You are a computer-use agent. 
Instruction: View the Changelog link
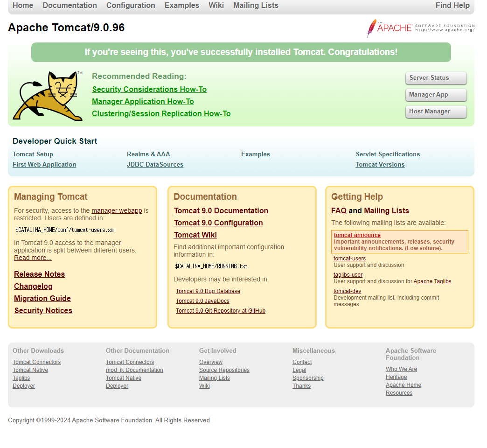point(33,287)
